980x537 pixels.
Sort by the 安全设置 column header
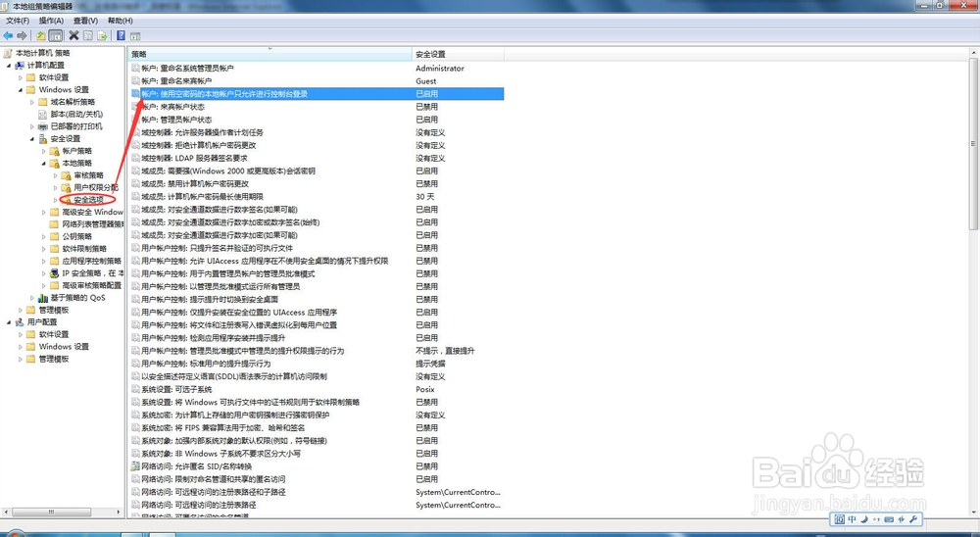point(458,55)
